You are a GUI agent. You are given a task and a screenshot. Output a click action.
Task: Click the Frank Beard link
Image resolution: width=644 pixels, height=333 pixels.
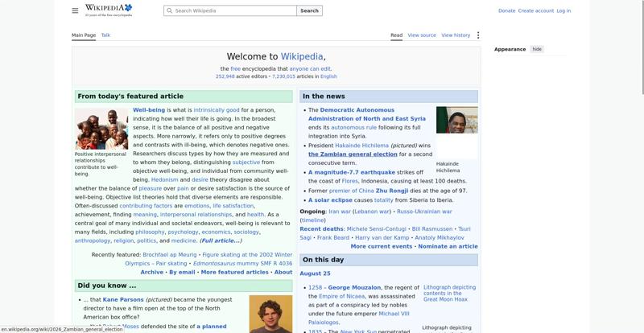coord(334,238)
